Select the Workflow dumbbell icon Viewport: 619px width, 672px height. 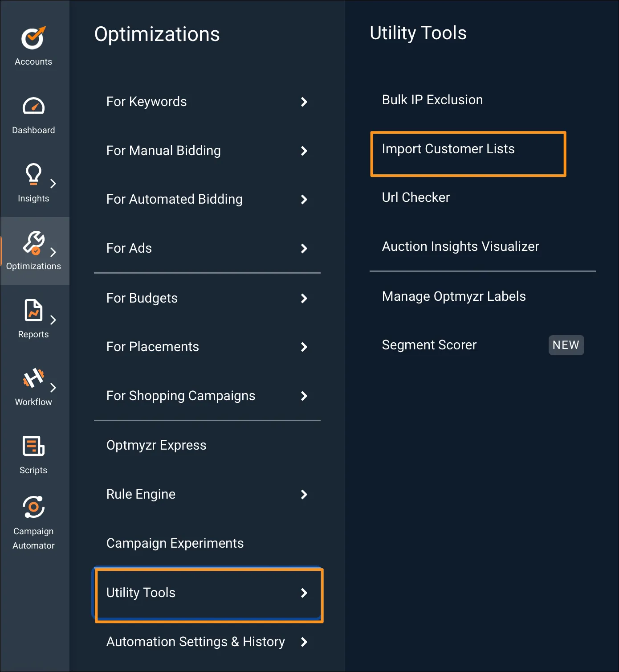(x=33, y=378)
